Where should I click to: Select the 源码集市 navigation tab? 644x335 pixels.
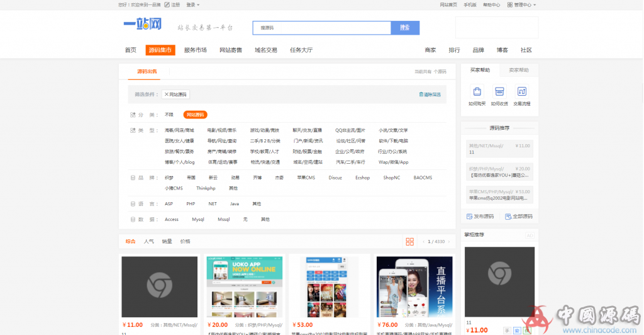160,50
